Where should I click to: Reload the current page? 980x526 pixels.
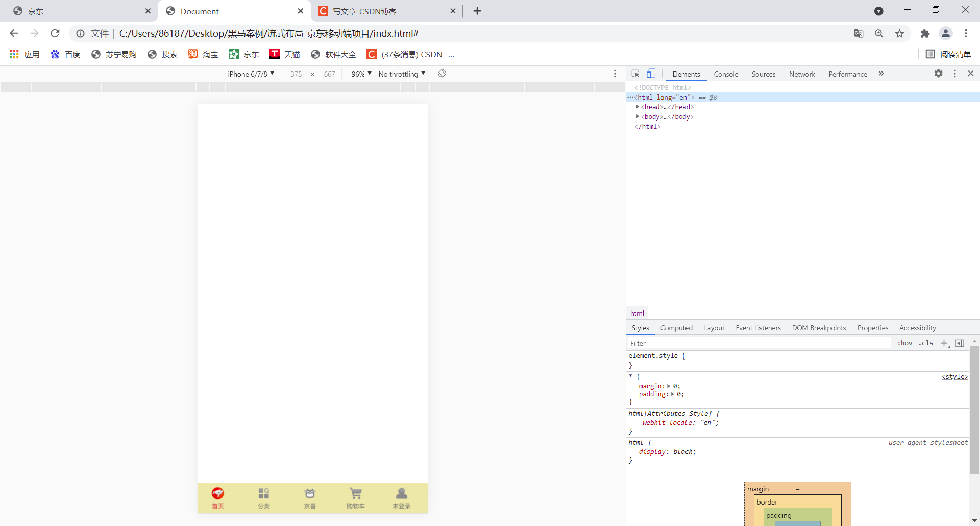pyautogui.click(x=55, y=33)
